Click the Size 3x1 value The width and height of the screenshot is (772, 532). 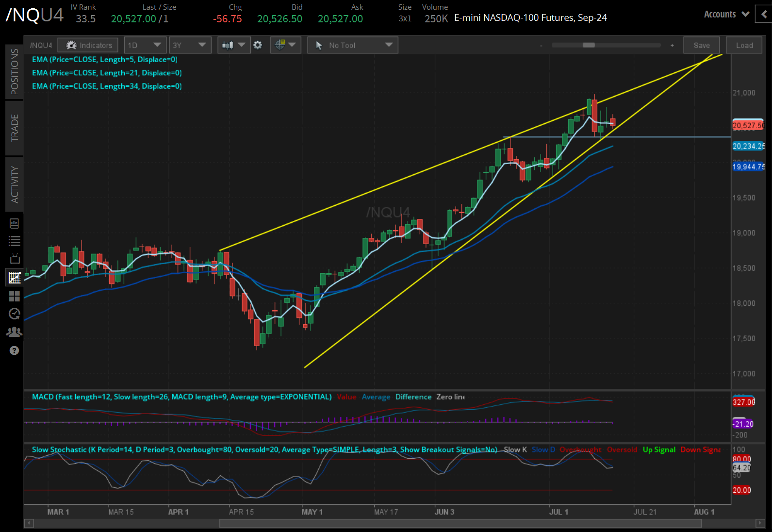point(405,19)
